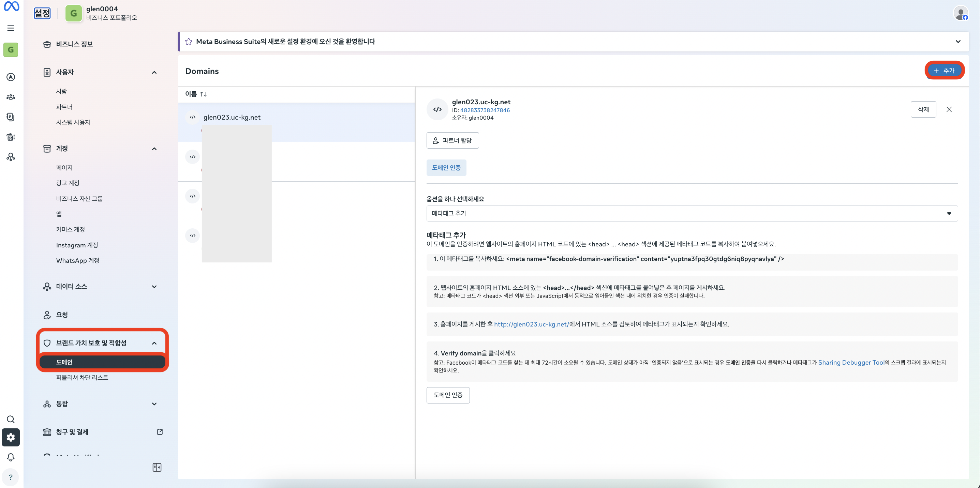
Task: Sort domains by 이름 column
Action: pyautogui.click(x=196, y=94)
